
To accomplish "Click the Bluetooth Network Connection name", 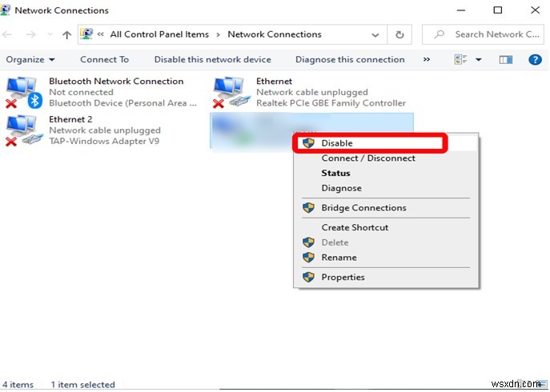I will click(116, 81).
